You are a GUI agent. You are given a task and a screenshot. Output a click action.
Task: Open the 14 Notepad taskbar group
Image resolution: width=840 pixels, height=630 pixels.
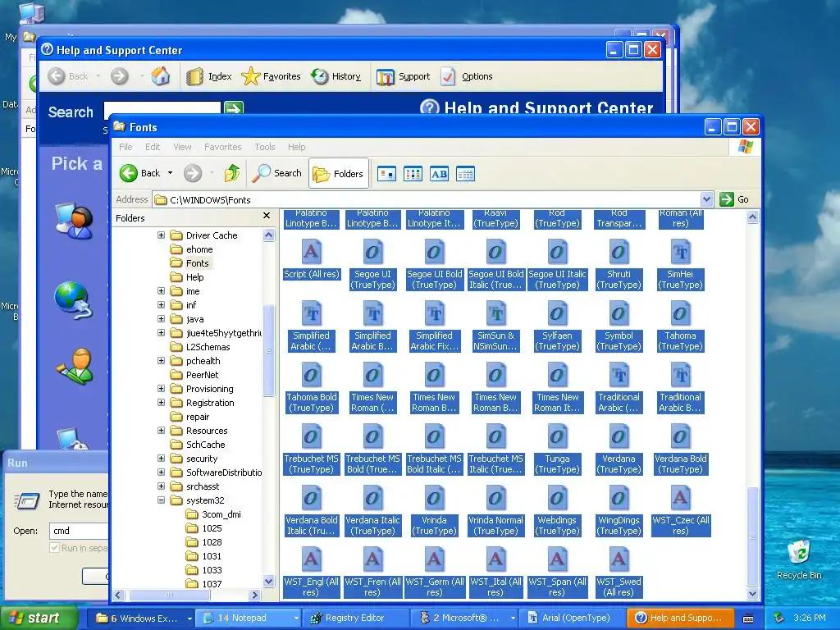248,618
